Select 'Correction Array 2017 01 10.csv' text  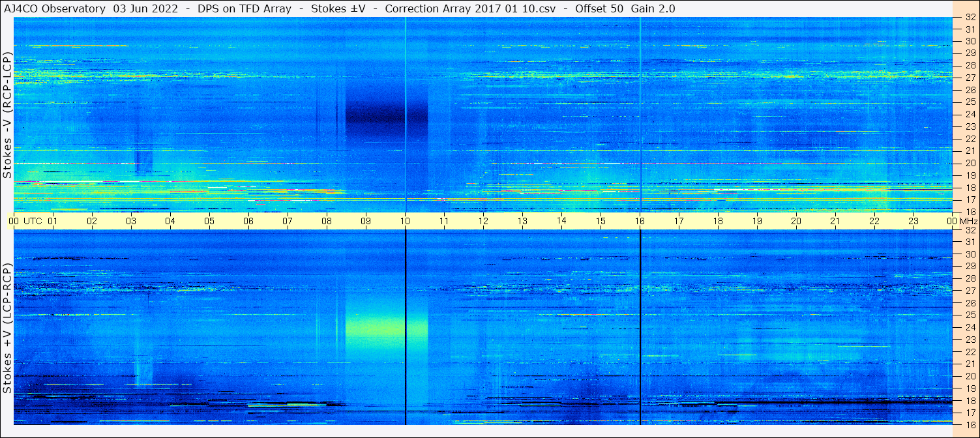pos(470,8)
